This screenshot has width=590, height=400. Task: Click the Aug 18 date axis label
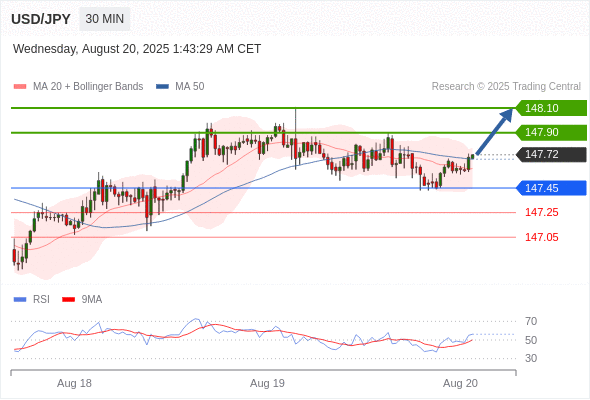[x=74, y=383]
